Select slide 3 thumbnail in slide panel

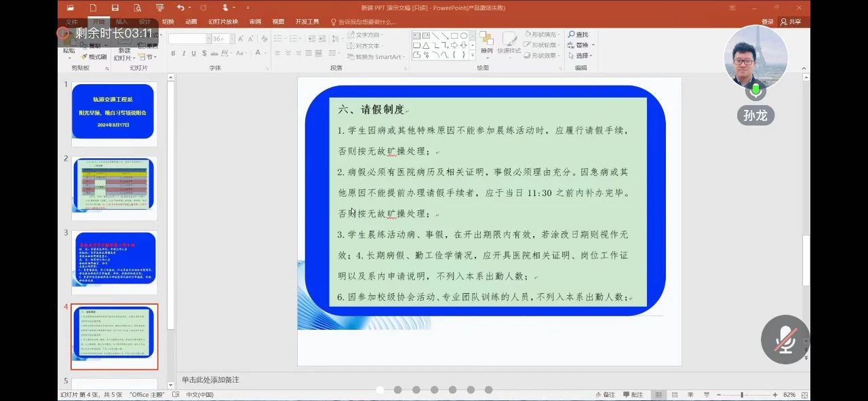click(115, 262)
